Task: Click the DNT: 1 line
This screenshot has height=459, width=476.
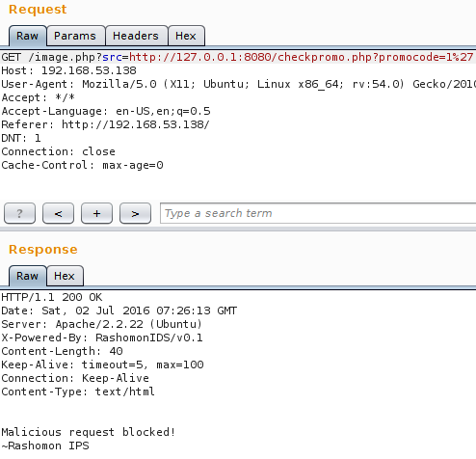Action: click(21, 138)
